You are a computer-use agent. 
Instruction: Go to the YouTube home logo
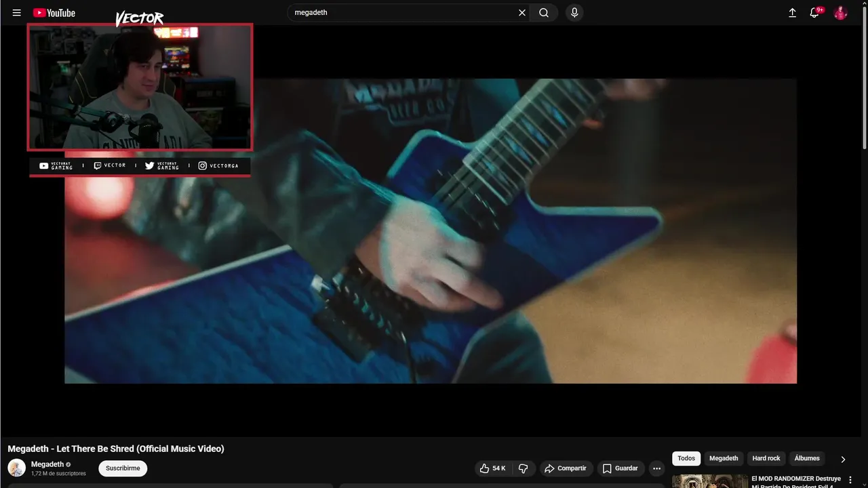(54, 13)
